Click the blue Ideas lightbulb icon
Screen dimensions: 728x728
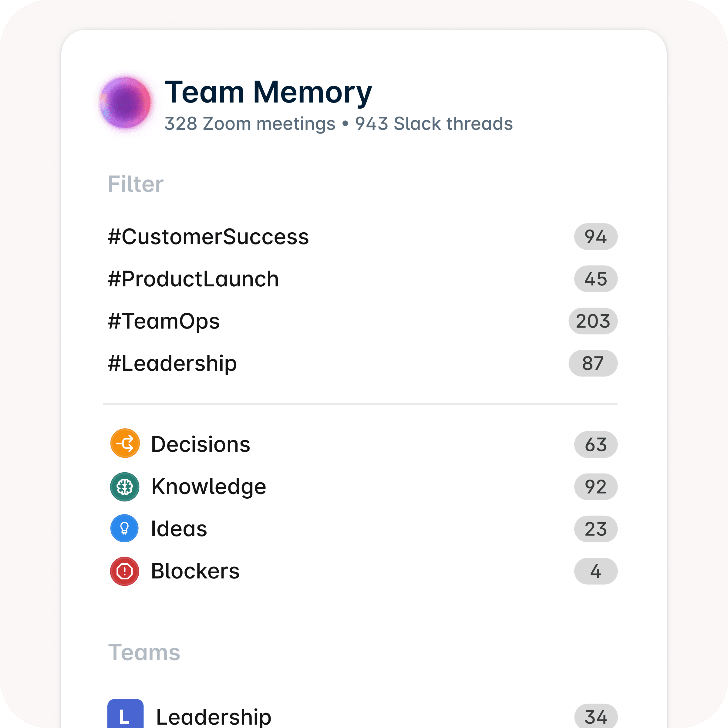coord(124,529)
